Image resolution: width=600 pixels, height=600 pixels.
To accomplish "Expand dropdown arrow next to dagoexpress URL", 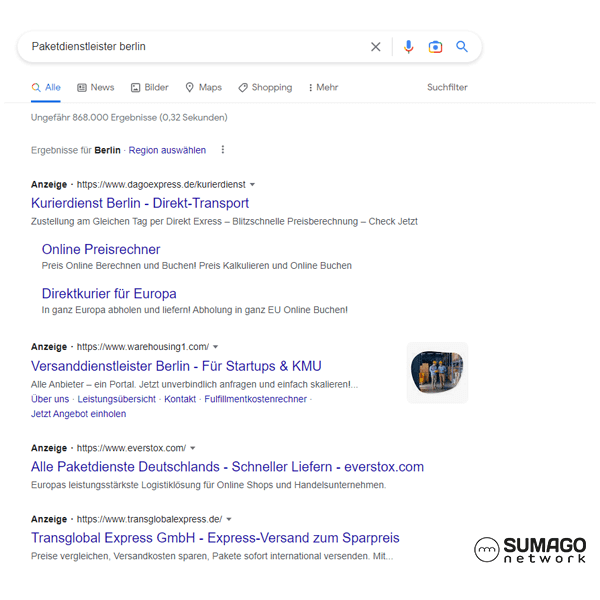I will [x=252, y=184].
